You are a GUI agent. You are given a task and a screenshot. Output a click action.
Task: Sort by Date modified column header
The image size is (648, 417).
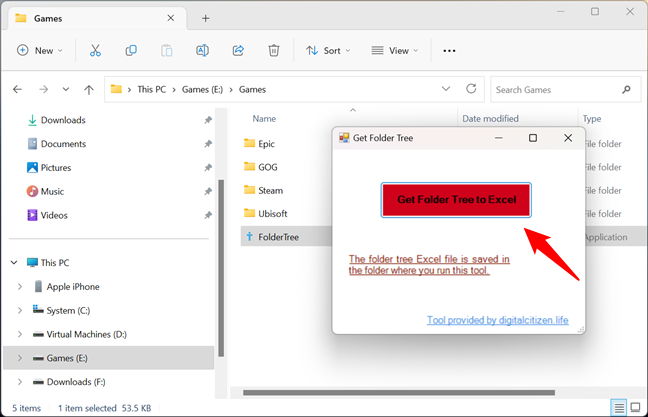point(490,119)
